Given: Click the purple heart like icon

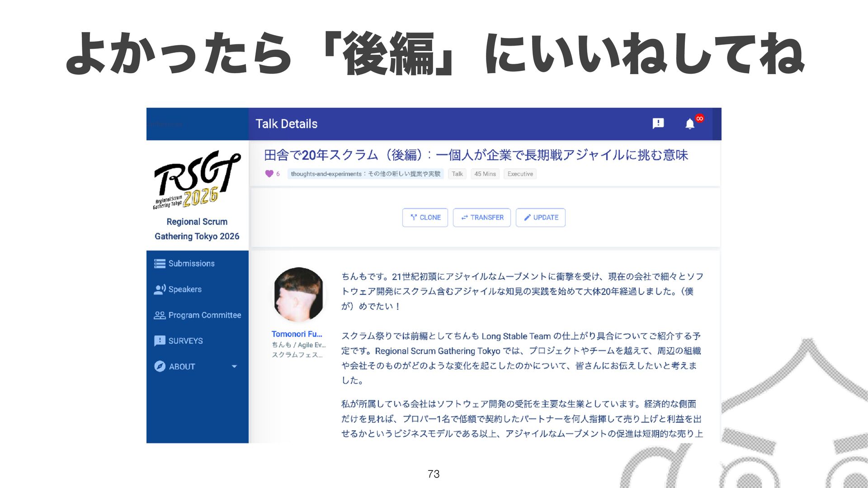Looking at the screenshot, I should click(x=269, y=174).
